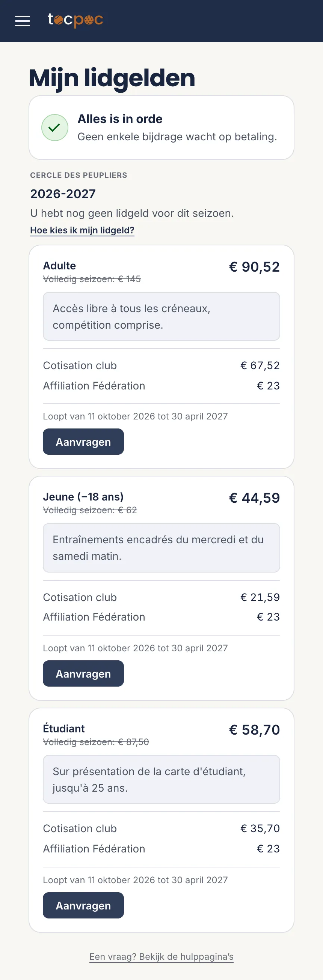Click the Étudiant plan title
The width and height of the screenshot is (323, 980).
pyautogui.click(x=64, y=728)
